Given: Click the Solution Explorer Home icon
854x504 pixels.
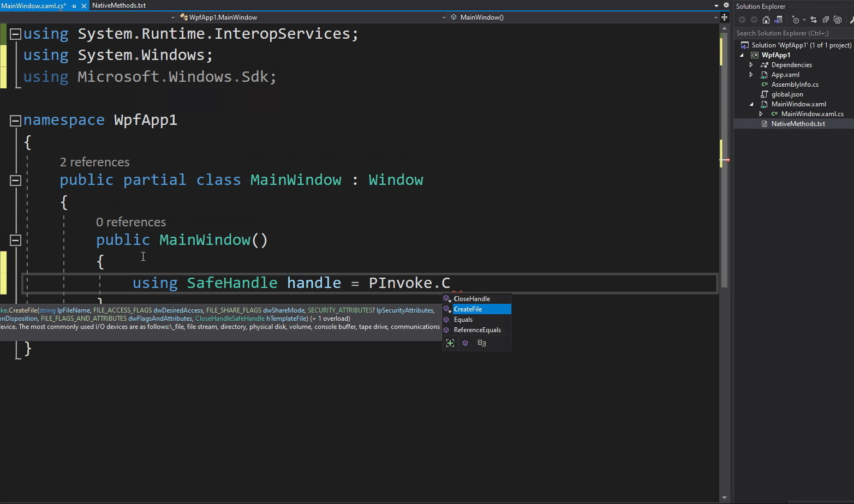Looking at the screenshot, I should (x=766, y=20).
